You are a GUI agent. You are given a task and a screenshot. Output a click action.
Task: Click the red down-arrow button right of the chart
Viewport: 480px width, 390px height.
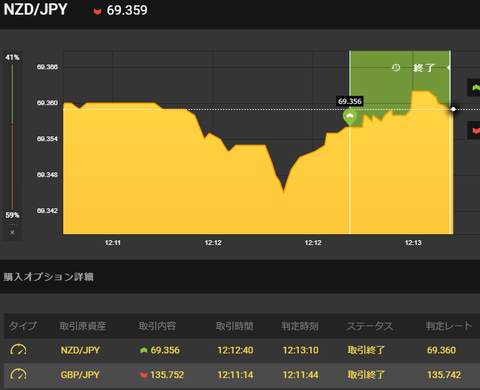click(x=475, y=130)
